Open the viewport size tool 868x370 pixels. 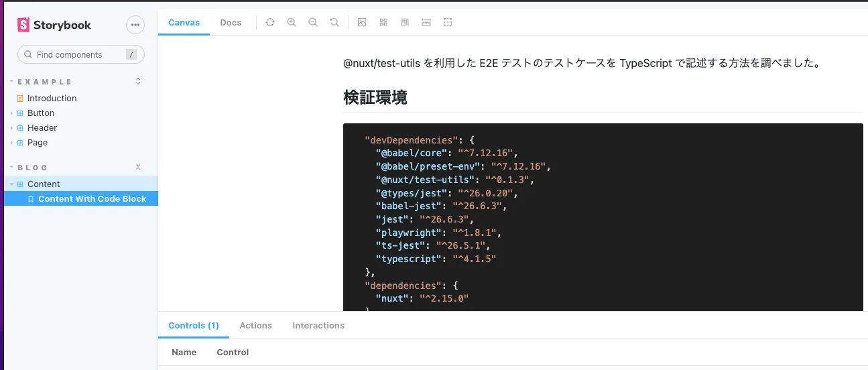tap(405, 22)
